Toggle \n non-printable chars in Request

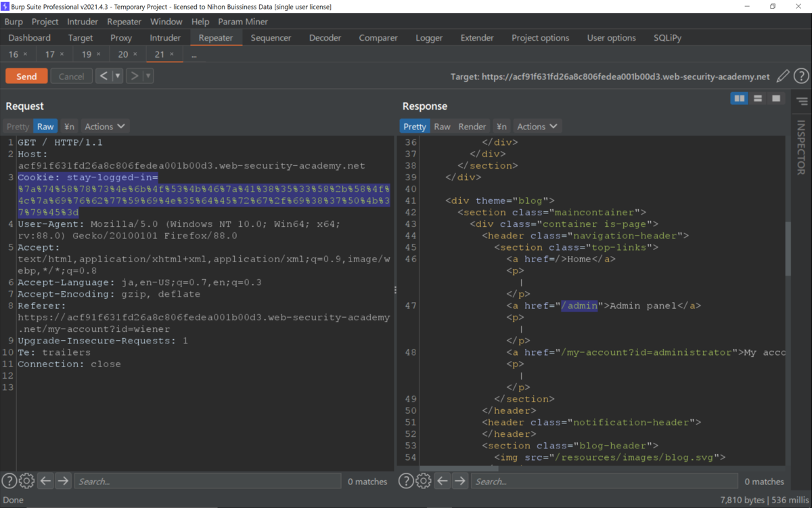coord(69,127)
